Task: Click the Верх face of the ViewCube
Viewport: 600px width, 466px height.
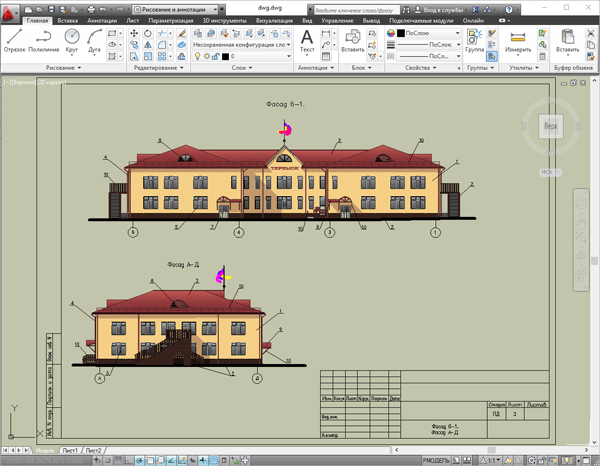Action: 551,126
